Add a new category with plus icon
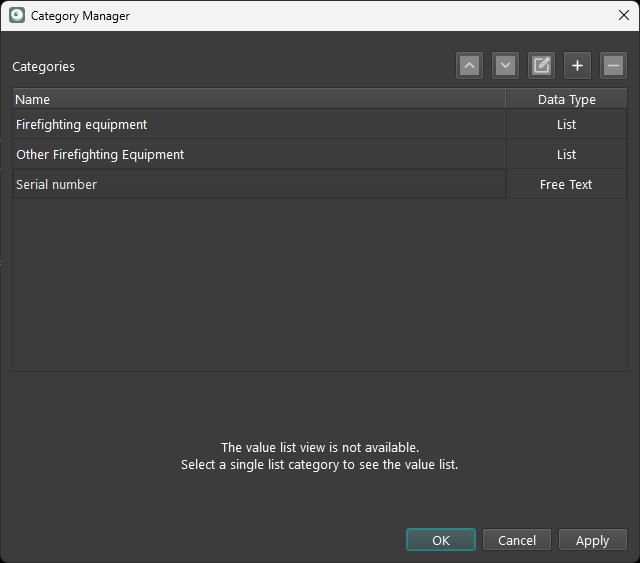Screen dimensions: 640x563 (x=577, y=66)
